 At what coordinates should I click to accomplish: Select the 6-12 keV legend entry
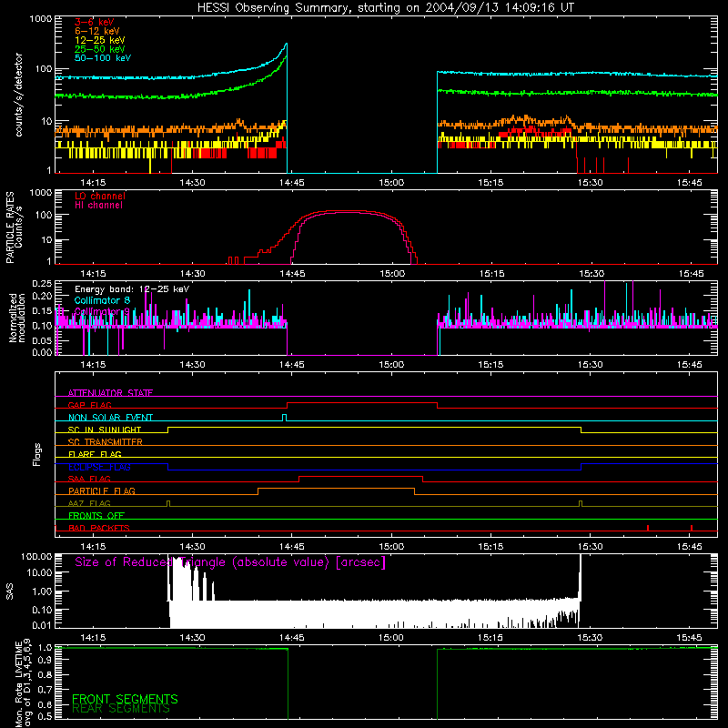click(x=97, y=31)
